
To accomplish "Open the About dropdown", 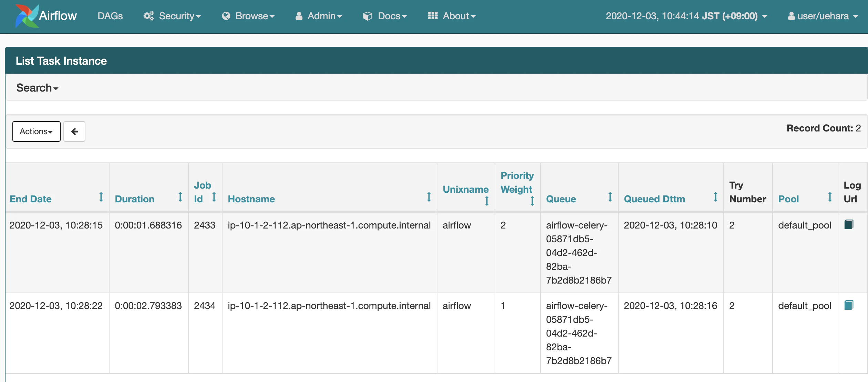I will point(452,16).
